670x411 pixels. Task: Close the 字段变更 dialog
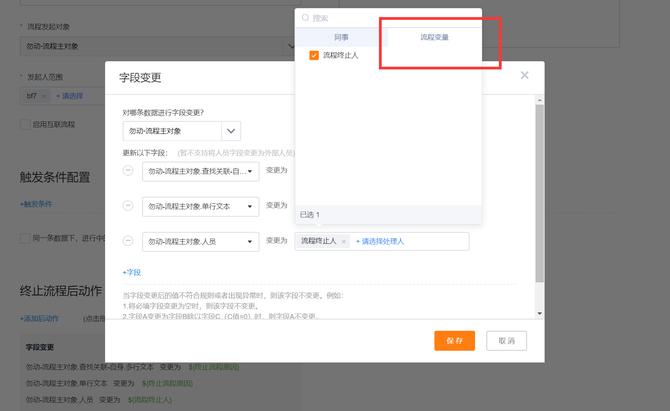click(524, 76)
